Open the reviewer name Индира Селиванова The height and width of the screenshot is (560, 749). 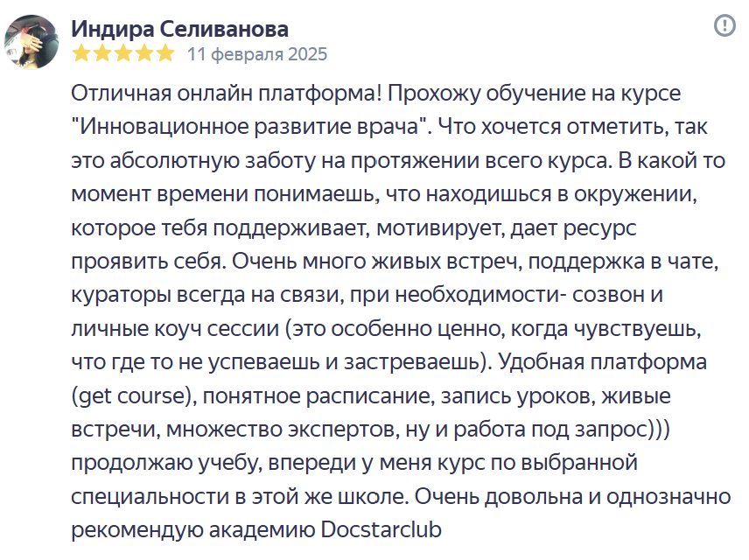click(179, 29)
